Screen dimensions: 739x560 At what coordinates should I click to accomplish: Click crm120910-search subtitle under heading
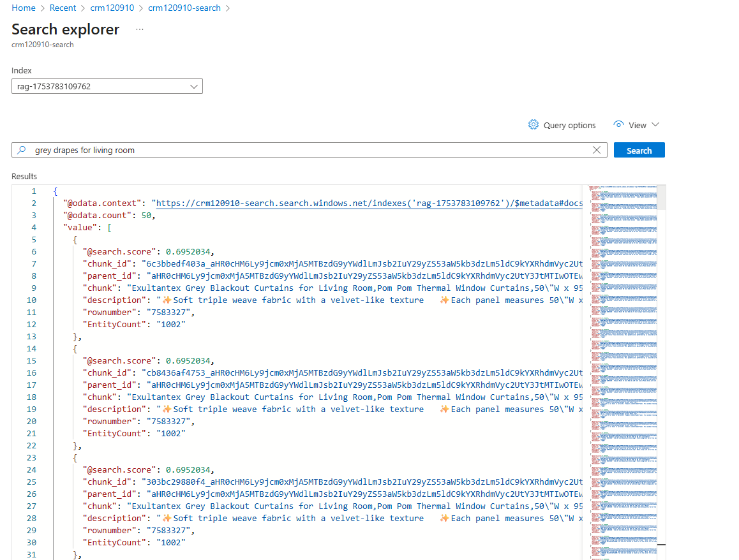click(43, 45)
